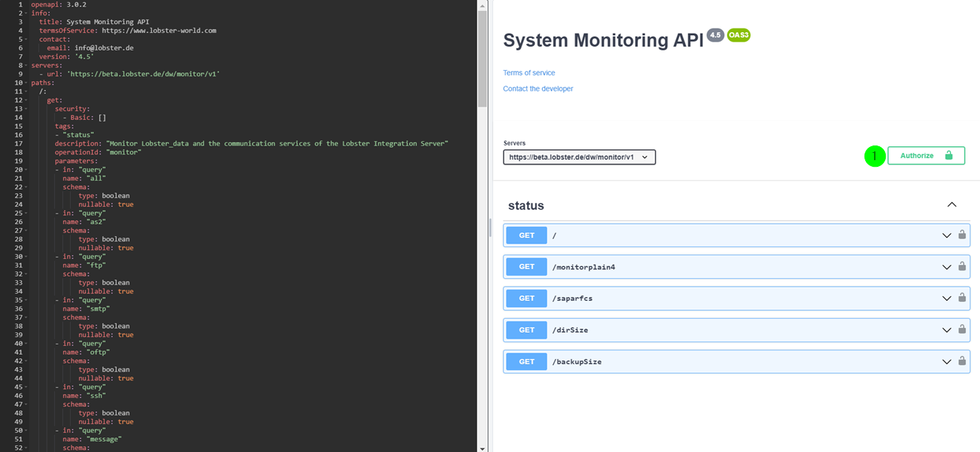Fold the schema block at line 37

[x=26, y=317]
